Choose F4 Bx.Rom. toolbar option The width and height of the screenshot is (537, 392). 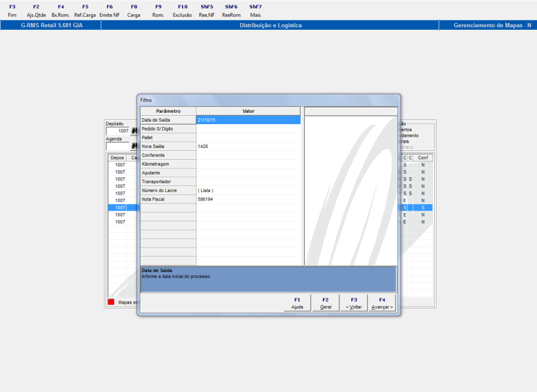tap(61, 11)
